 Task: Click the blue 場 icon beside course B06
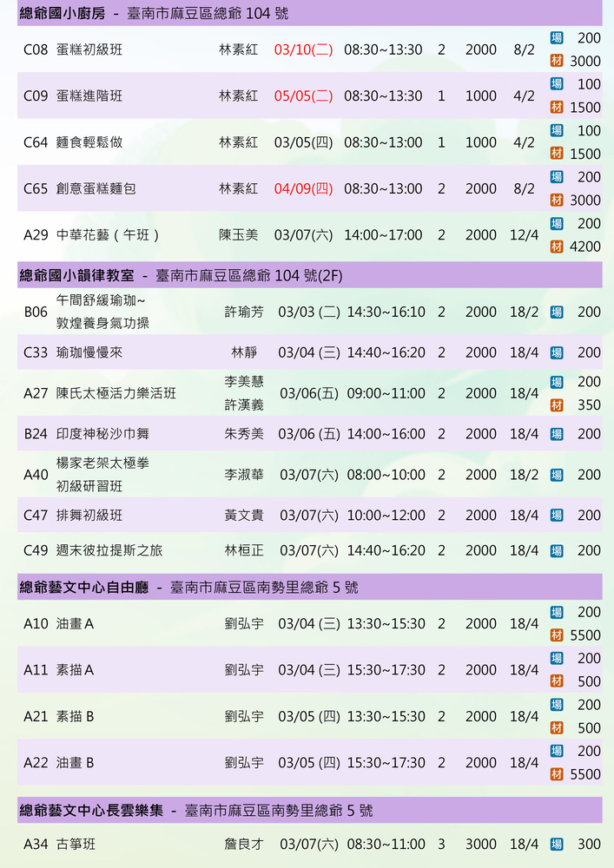[557, 312]
